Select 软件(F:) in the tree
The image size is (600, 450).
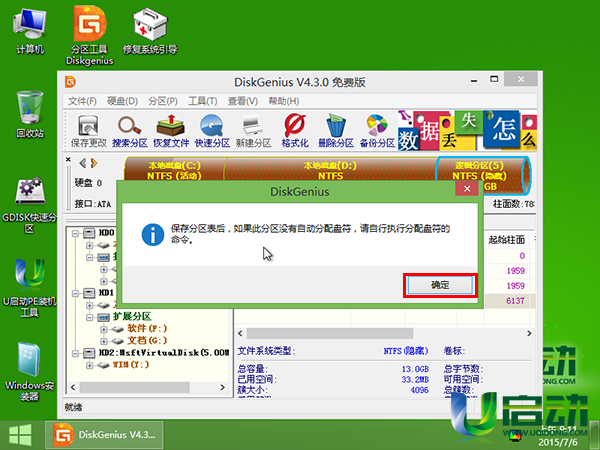click(x=147, y=329)
